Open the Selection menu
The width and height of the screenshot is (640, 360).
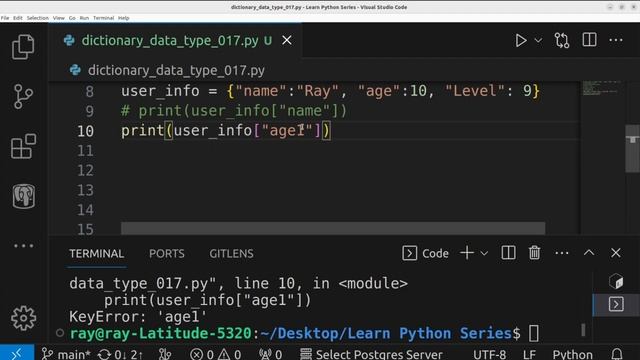[38, 18]
